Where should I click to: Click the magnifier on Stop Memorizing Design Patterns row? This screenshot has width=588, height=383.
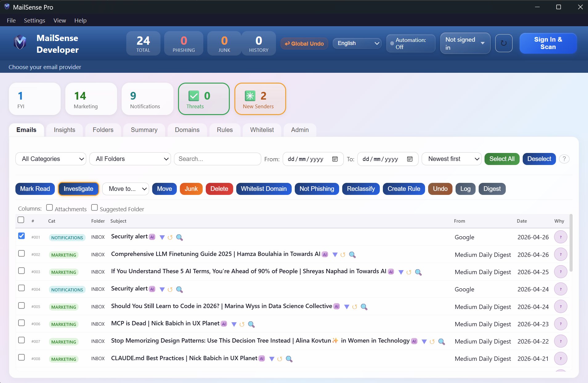(441, 342)
